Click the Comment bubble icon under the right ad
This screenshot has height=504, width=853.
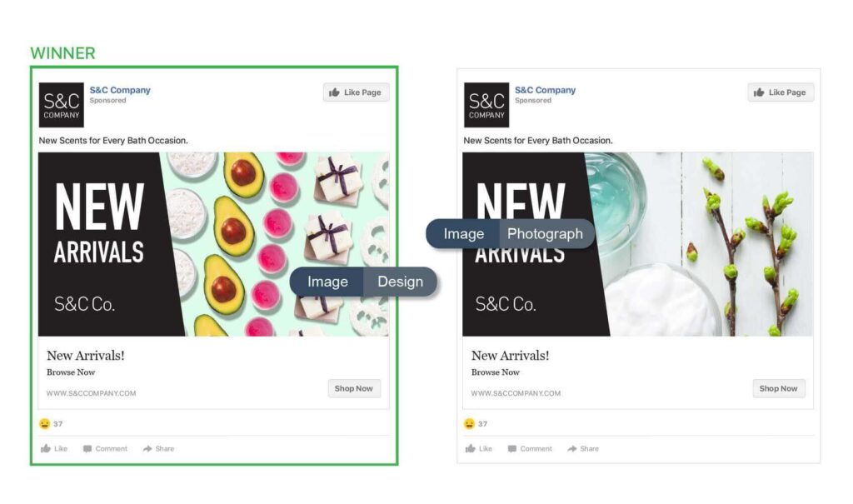[x=512, y=449]
